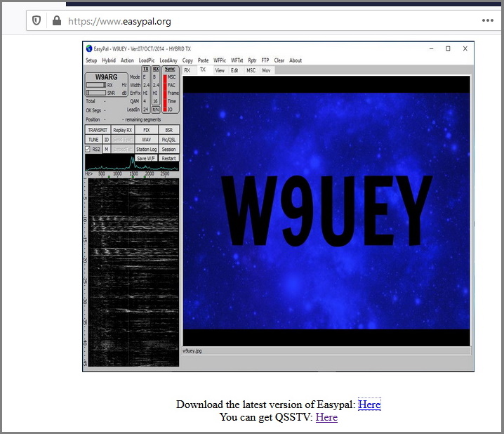This screenshot has height=434, width=504.
Task: Open the LoadPic menu
Action: 146,60
